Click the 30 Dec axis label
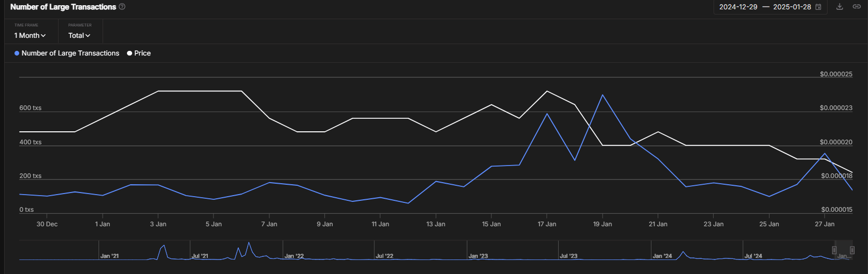This screenshot has width=868, height=274. 47,224
